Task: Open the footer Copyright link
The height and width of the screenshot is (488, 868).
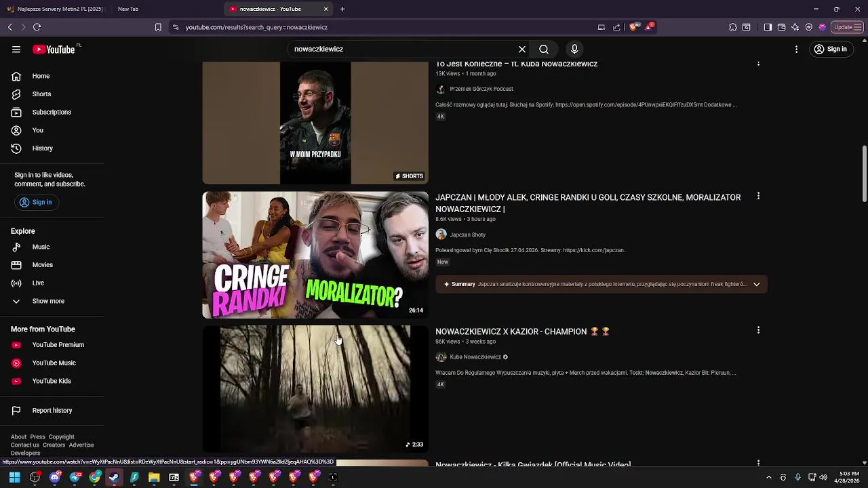Action: (61, 437)
